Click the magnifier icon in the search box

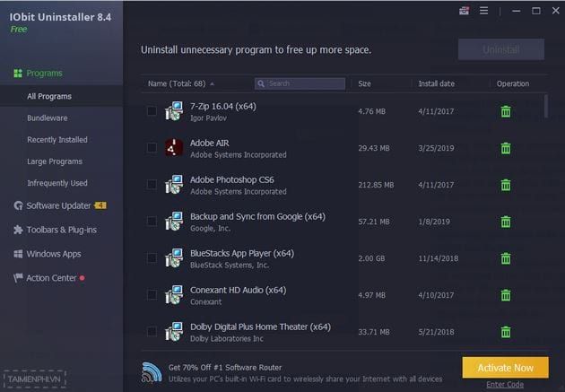pos(261,83)
